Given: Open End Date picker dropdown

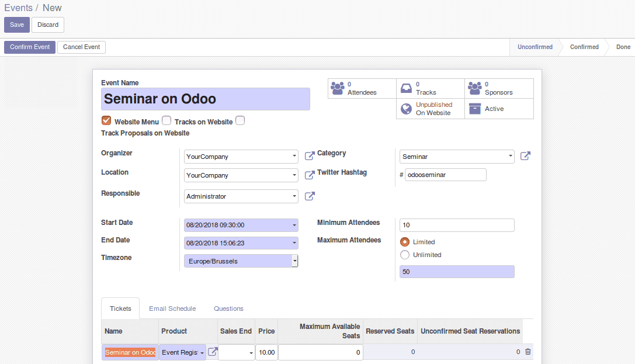Looking at the screenshot, I should coord(294,243).
